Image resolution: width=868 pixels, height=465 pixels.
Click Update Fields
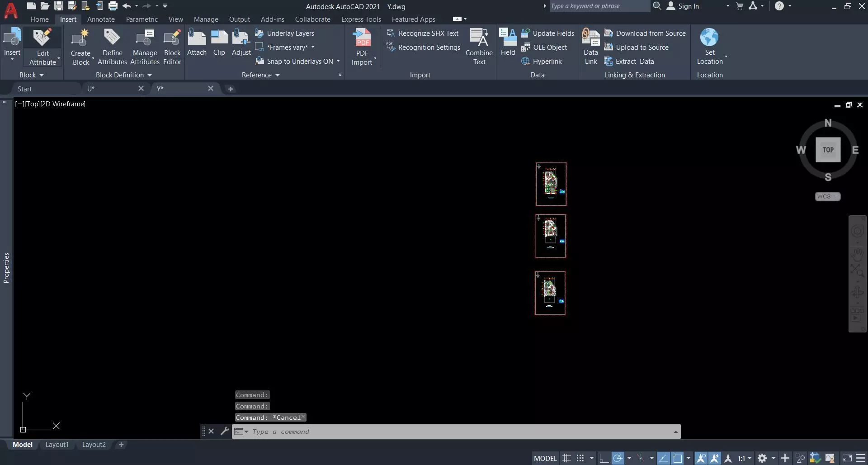pos(547,33)
